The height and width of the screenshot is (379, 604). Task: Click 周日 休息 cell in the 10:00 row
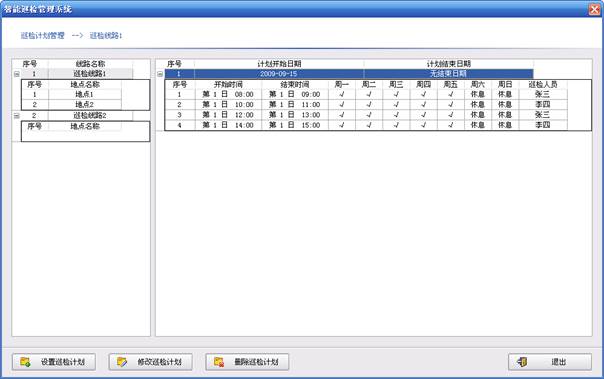click(x=505, y=104)
